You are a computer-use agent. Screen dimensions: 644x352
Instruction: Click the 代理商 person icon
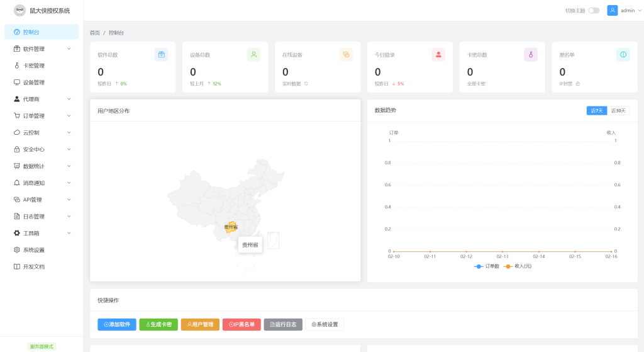17,99
